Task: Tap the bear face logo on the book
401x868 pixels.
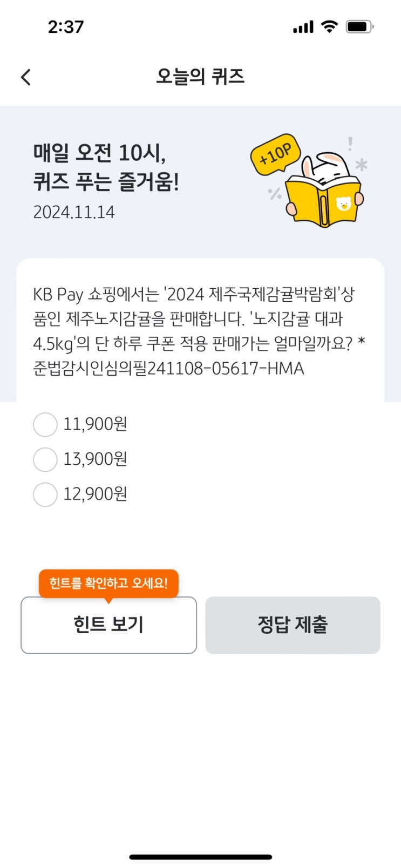Action: click(x=343, y=204)
